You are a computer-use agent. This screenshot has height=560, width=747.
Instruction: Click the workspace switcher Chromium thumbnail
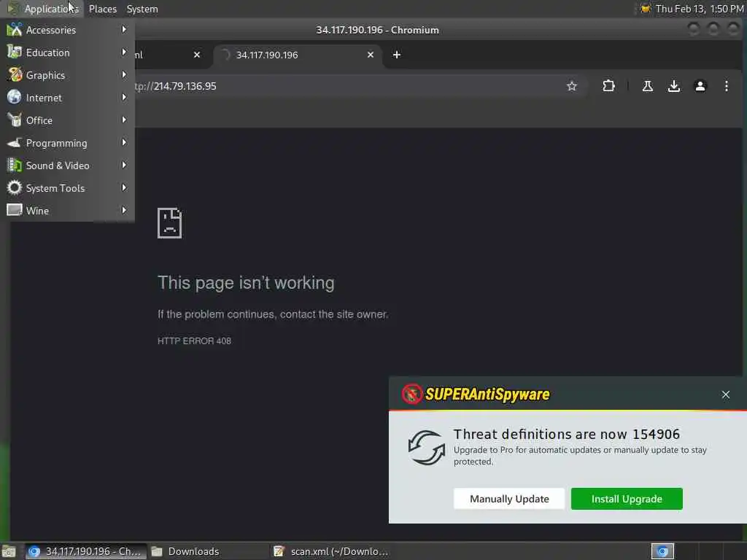pos(662,551)
